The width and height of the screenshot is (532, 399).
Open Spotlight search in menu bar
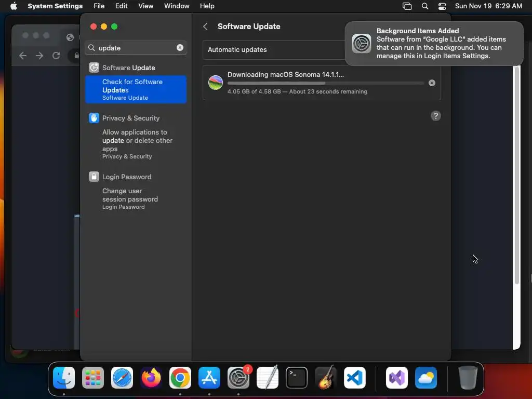tap(425, 6)
